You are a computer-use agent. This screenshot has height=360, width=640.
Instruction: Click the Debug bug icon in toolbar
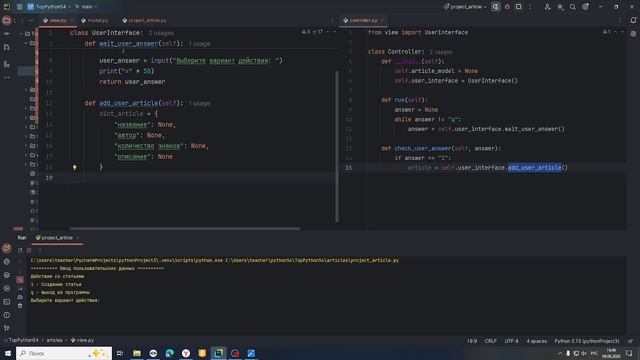tap(507, 7)
